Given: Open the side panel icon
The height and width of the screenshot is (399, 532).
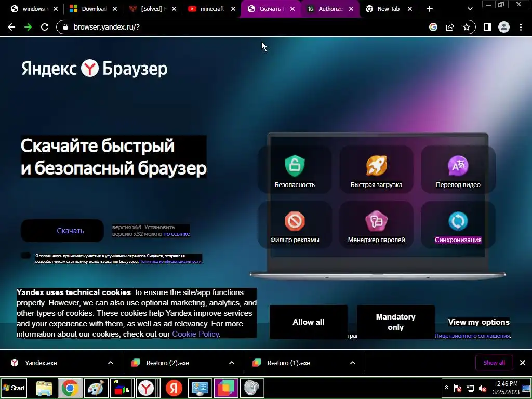Looking at the screenshot, I should tap(487, 27).
